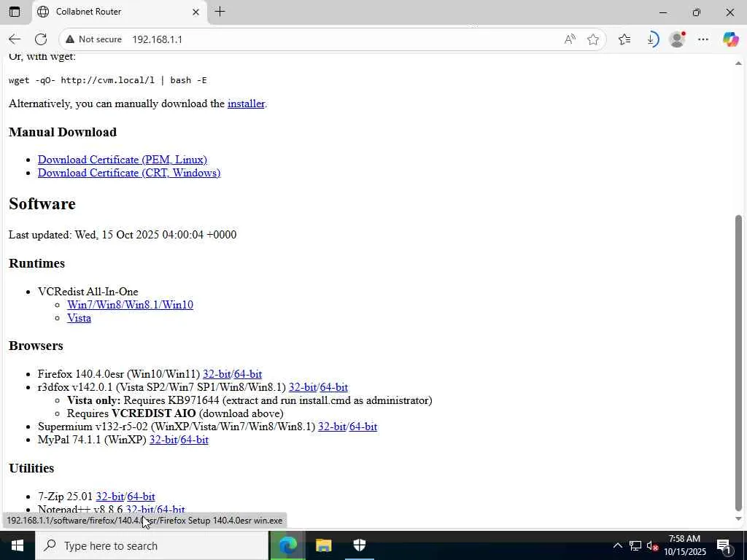Download r3dfox v142.0.1 32-bit
This screenshot has height=560, width=747.
(303, 387)
